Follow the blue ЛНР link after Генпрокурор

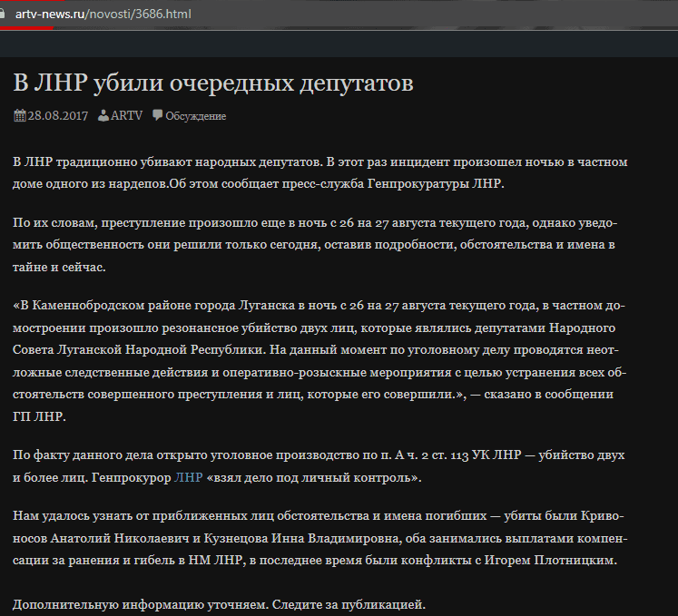(x=188, y=476)
